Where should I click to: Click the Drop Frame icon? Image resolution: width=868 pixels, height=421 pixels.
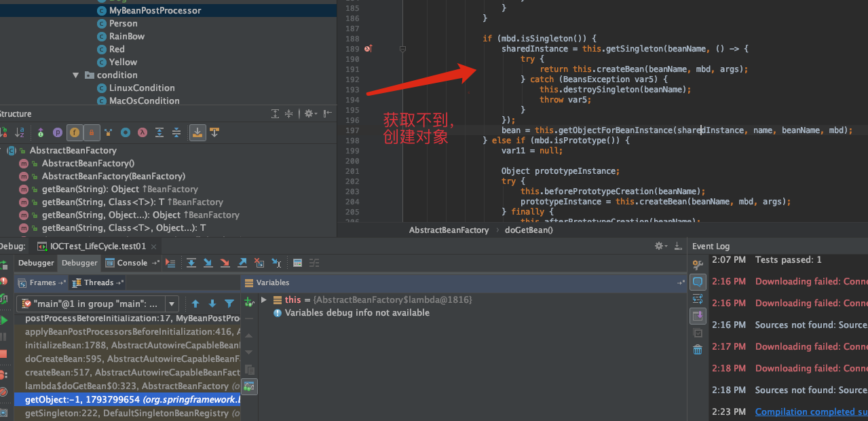click(259, 263)
